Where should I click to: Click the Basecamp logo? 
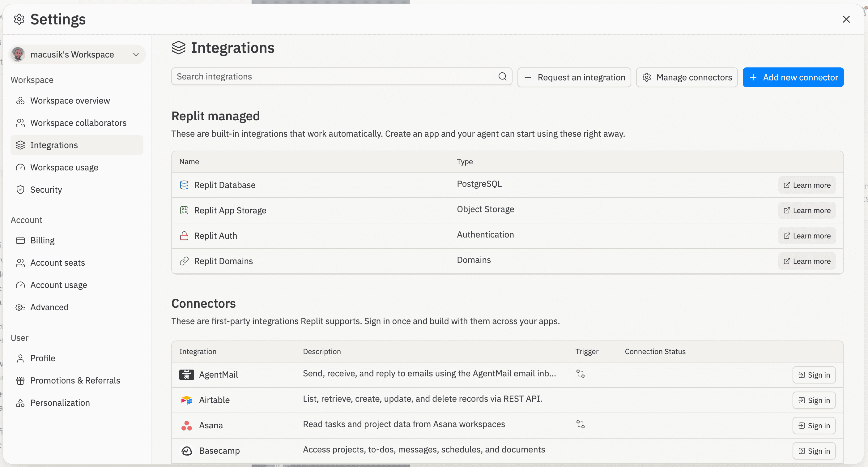point(186,451)
